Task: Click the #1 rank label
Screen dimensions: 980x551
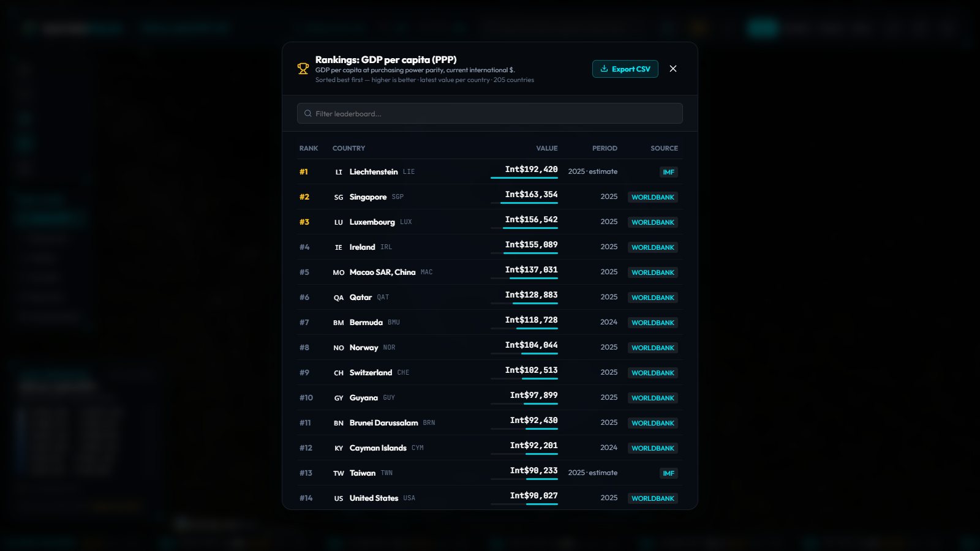Action: [304, 172]
